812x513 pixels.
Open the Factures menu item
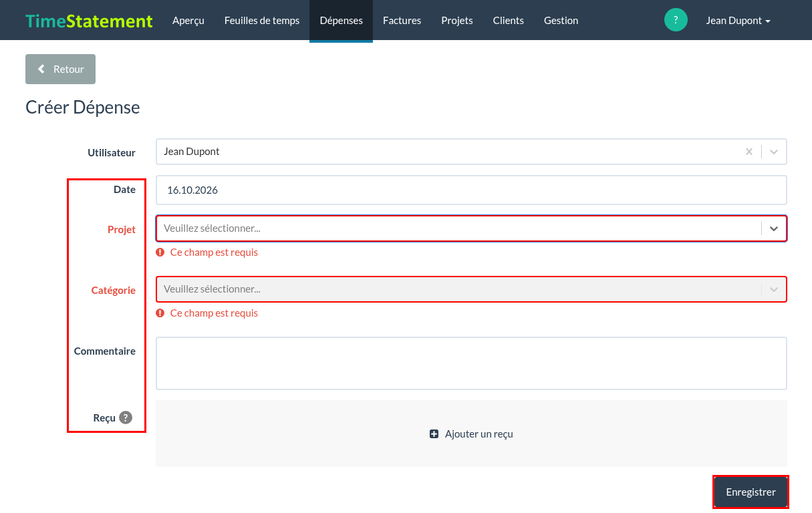tap(402, 20)
